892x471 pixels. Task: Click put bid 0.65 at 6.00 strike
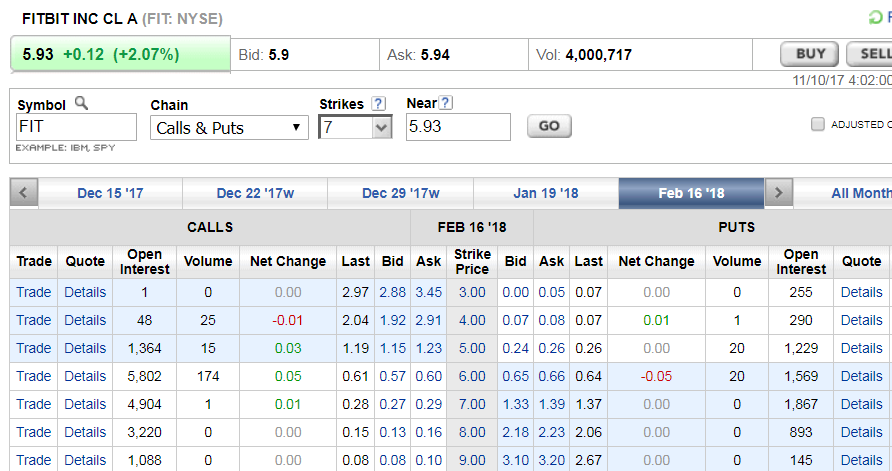(x=515, y=376)
